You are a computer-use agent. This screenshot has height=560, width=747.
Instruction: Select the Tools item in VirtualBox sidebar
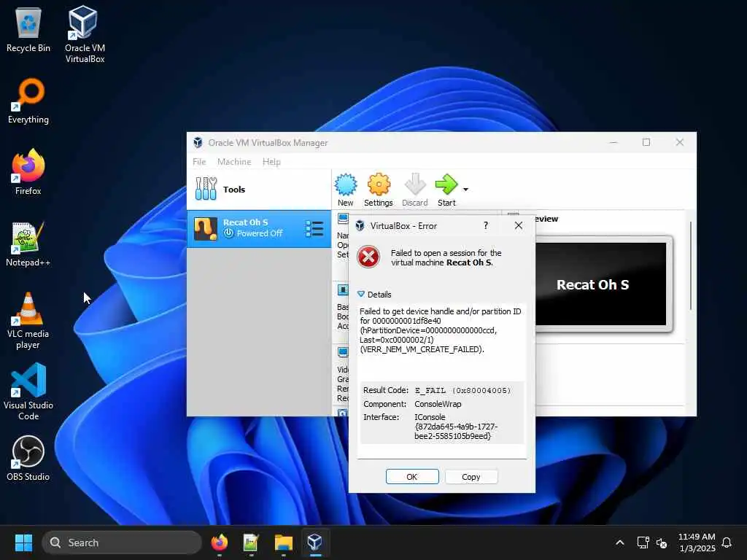[259, 189]
